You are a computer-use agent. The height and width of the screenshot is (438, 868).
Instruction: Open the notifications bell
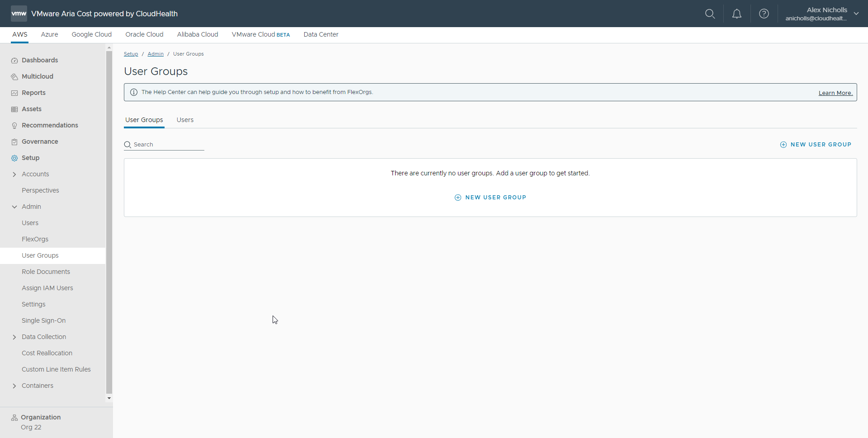pos(736,14)
